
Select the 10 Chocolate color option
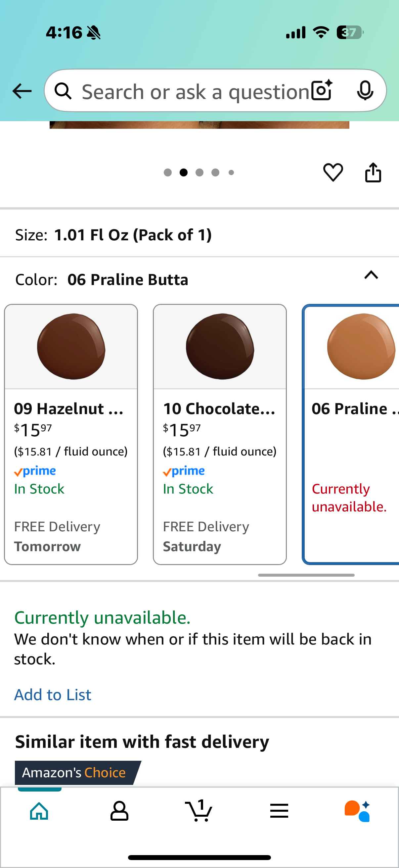click(220, 434)
